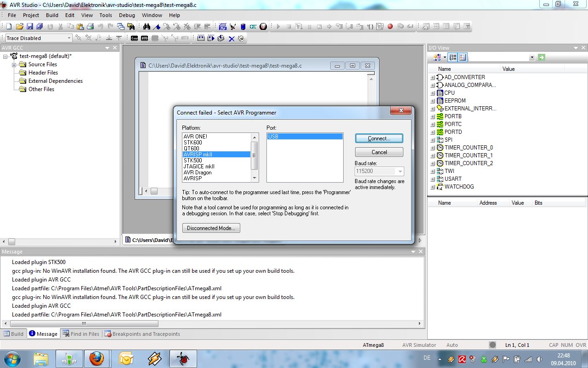Toggle a bookmark with the blue flag icon
The image size is (588, 368).
point(157,26)
